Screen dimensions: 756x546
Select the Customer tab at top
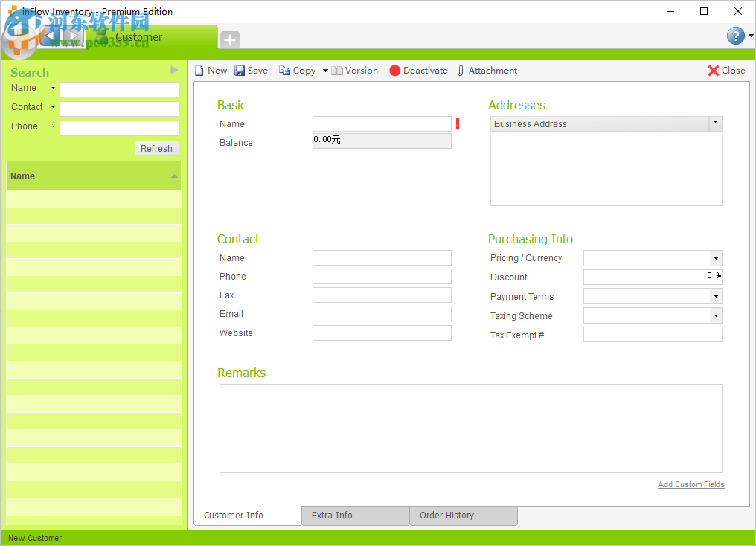pos(152,37)
